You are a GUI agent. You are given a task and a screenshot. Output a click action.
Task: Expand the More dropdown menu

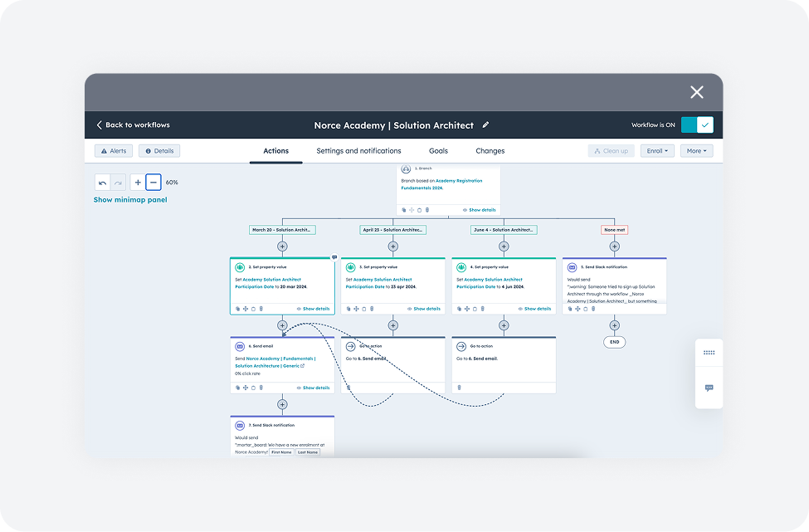click(x=696, y=151)
